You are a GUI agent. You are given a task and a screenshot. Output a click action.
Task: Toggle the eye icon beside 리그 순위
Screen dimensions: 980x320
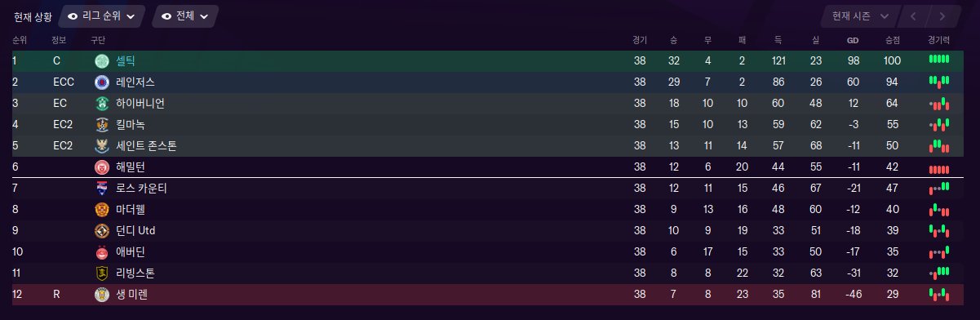73,16
